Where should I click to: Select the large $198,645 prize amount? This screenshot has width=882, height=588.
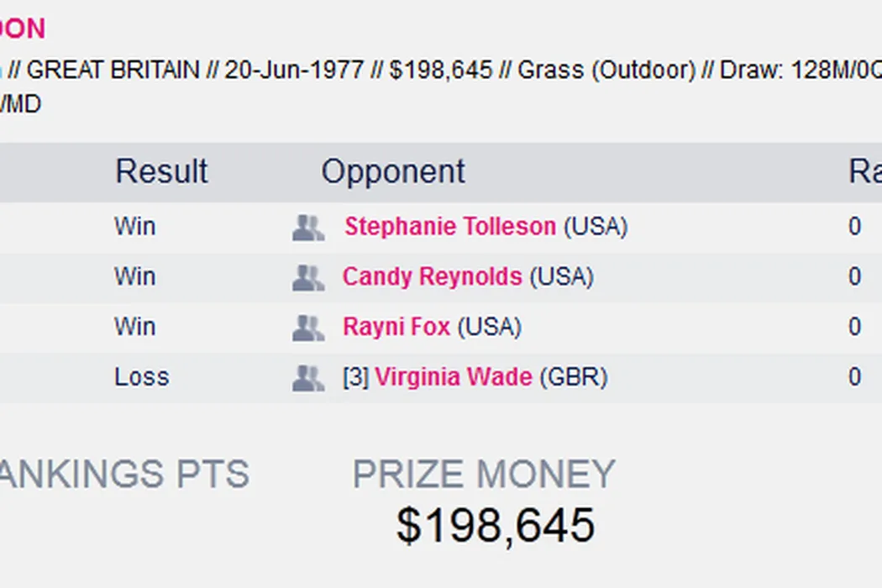(x=496, y=525)
